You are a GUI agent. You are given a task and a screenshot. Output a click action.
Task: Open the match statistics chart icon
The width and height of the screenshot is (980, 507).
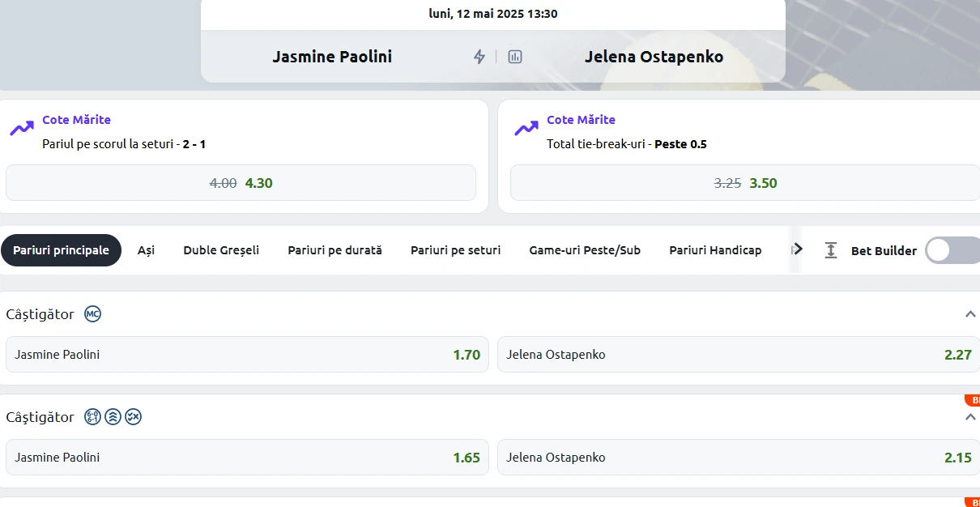515,57
